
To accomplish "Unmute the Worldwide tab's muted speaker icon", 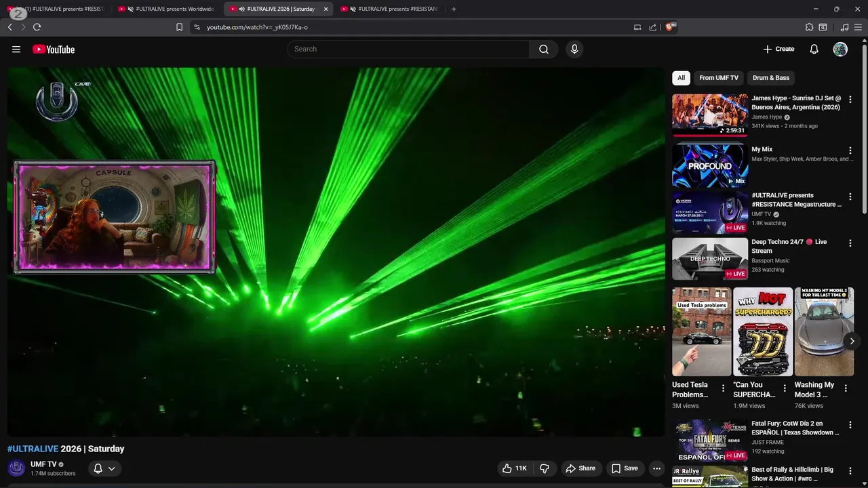I will (x=130, y=9).
